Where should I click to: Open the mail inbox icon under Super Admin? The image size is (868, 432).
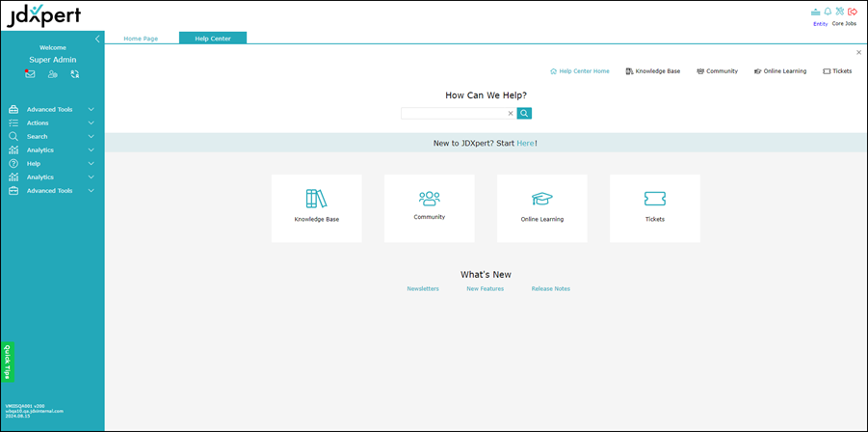30,74
